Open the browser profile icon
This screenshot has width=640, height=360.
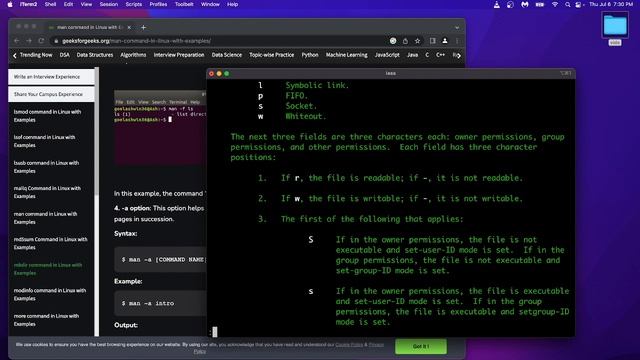click(x=445, y=41)
